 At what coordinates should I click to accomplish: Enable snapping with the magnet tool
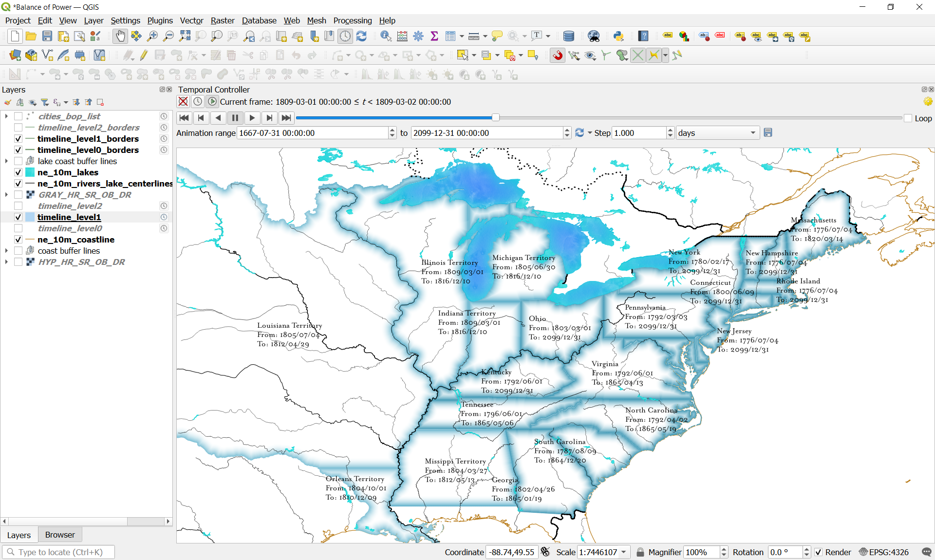click(x=557, y=55)
